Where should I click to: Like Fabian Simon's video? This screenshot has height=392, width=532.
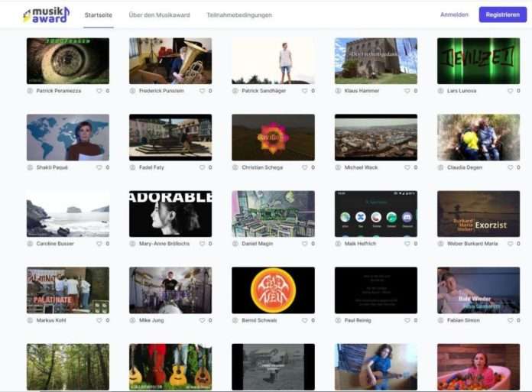(x=510, y=320)
